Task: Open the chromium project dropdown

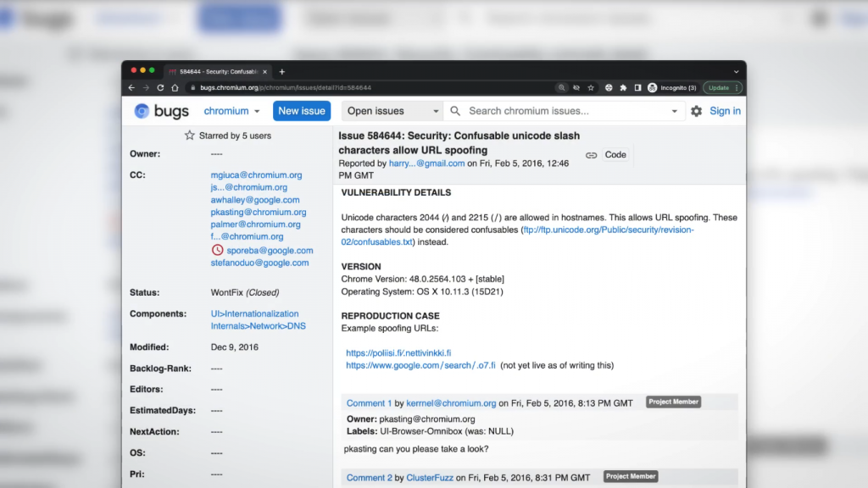Action: [x=231, y=111]
